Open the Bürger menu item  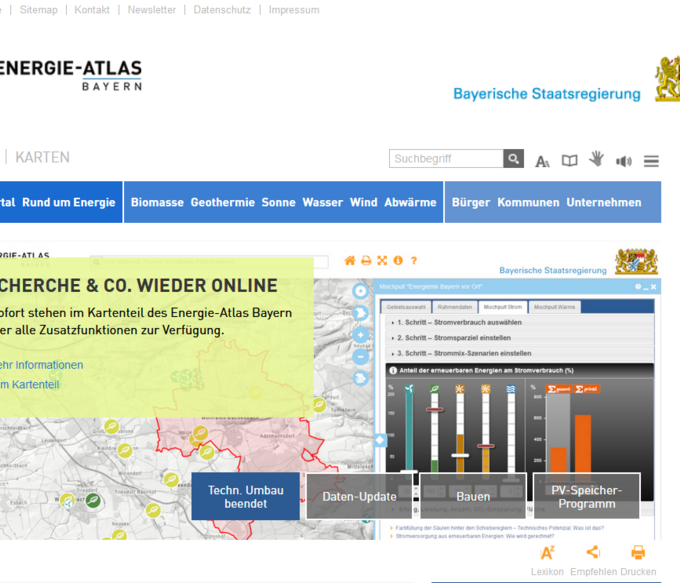471,203
